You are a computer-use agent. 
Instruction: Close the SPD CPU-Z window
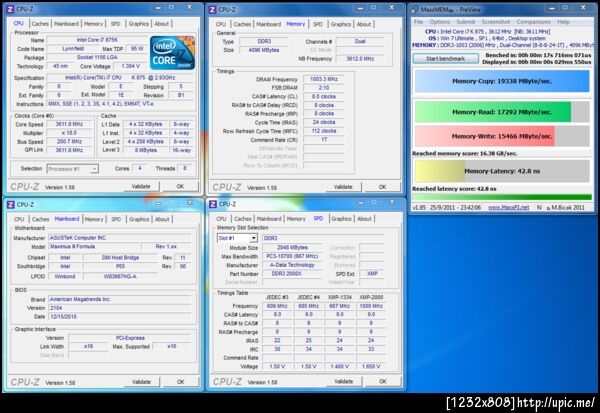click(x=392, y=202)
